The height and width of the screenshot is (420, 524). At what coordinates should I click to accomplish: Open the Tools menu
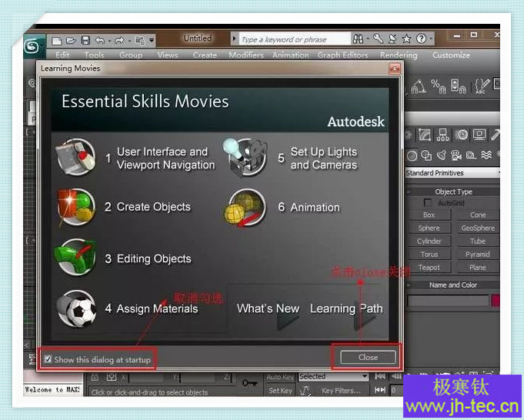click(94, 55)
